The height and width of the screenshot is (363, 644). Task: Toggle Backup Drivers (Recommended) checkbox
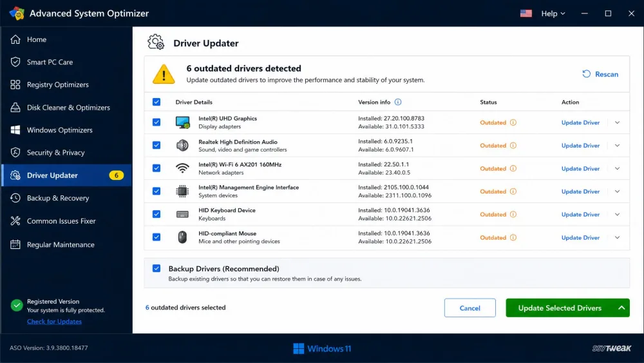click(x=156, y=268)
